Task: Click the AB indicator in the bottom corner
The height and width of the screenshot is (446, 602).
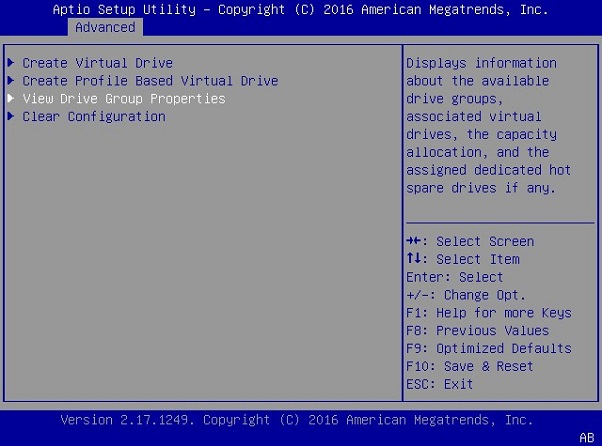Action: [586, 437]
